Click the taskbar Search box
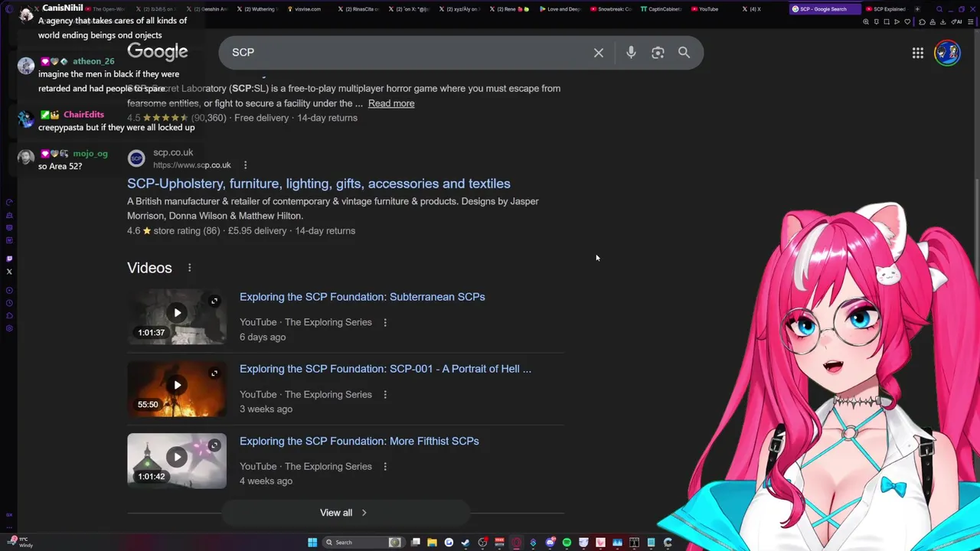 [x=364, y=543]
